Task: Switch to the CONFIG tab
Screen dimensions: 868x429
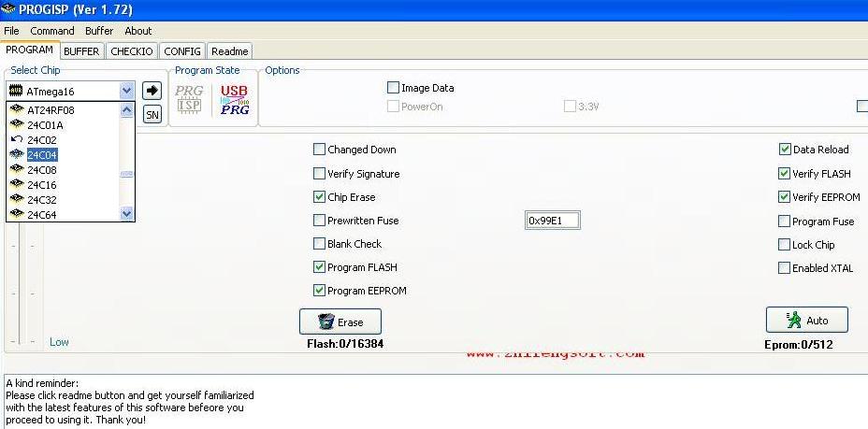Action: tap(182, 51)
